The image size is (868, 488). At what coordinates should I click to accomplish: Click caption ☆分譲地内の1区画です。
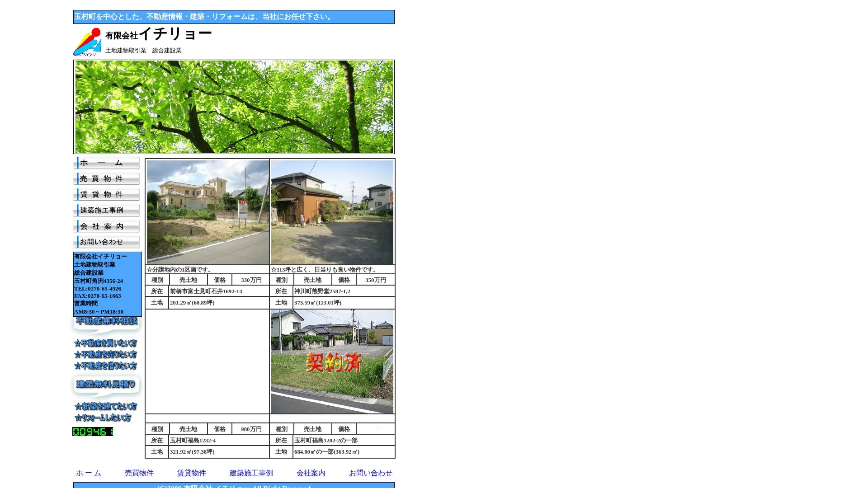point(180,270)
